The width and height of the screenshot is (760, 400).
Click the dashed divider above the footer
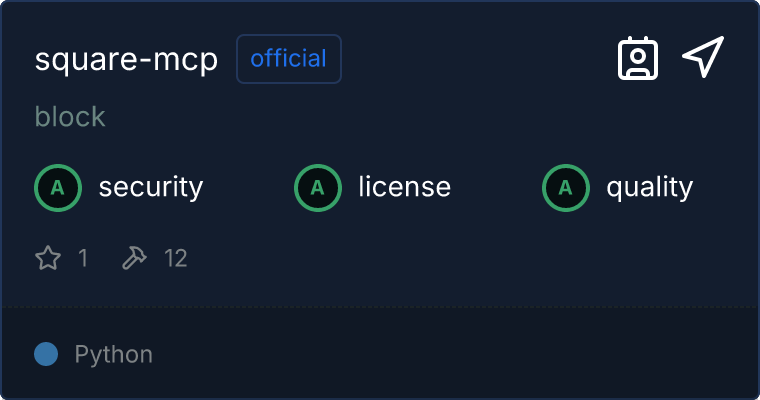coord(380,306)
